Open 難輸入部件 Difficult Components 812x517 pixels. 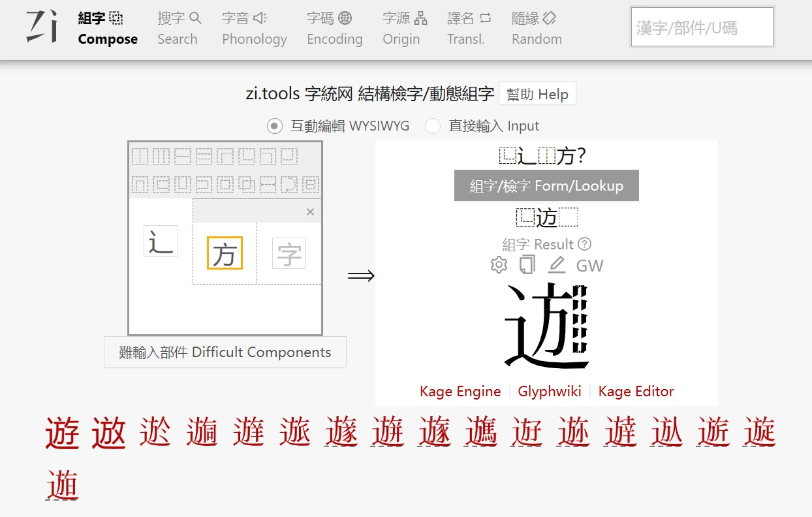click(x=225, y=352)
